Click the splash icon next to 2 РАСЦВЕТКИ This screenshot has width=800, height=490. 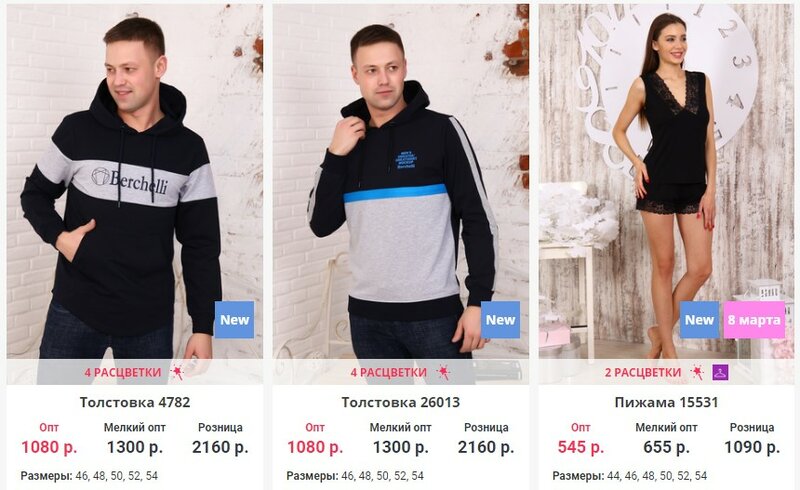click(697, 373)
